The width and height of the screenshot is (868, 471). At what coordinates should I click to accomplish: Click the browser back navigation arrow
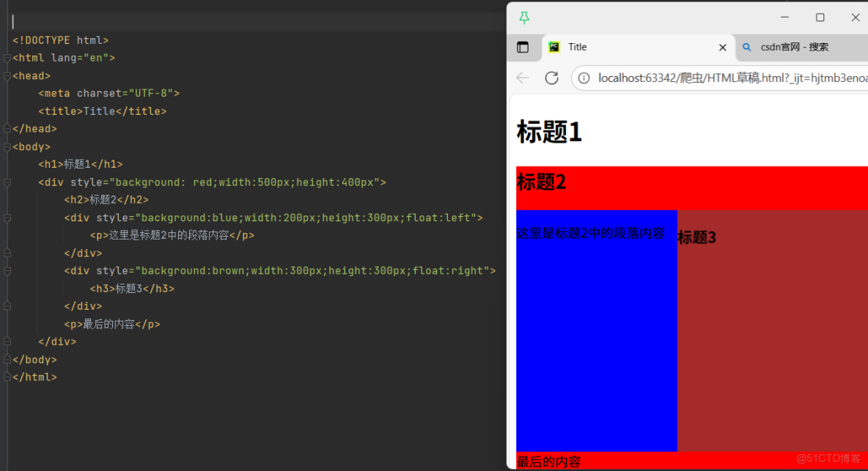point(522,77)
